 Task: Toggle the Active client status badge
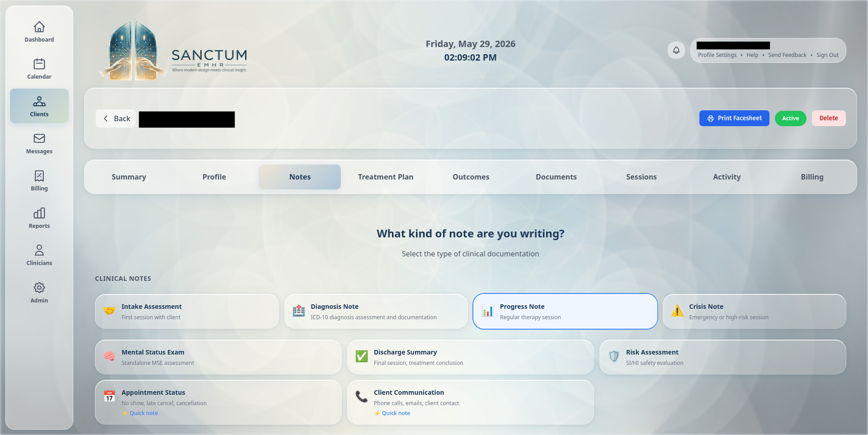pos(790,118)
